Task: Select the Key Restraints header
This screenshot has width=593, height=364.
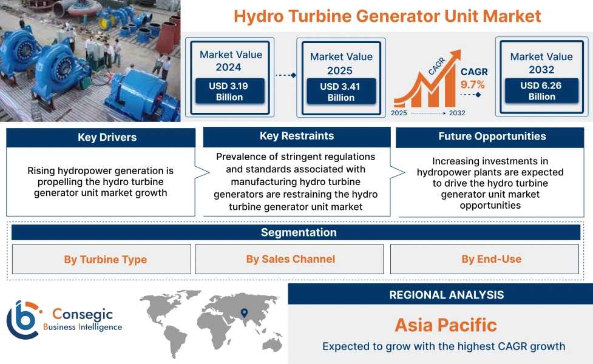Action: click(x=296, y=136)
